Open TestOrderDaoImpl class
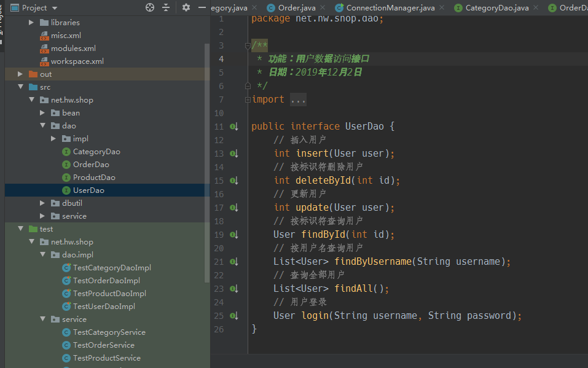This screenshot has width=588, height=368. tap(106, 281)
